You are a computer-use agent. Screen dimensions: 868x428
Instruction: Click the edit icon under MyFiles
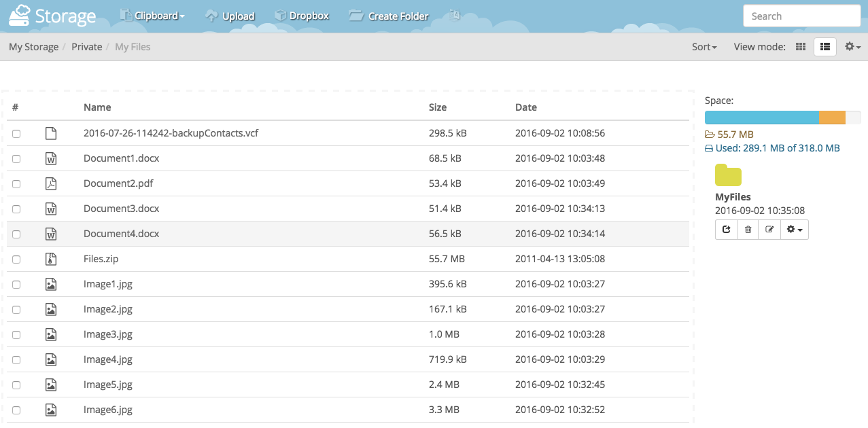point(769,230)
